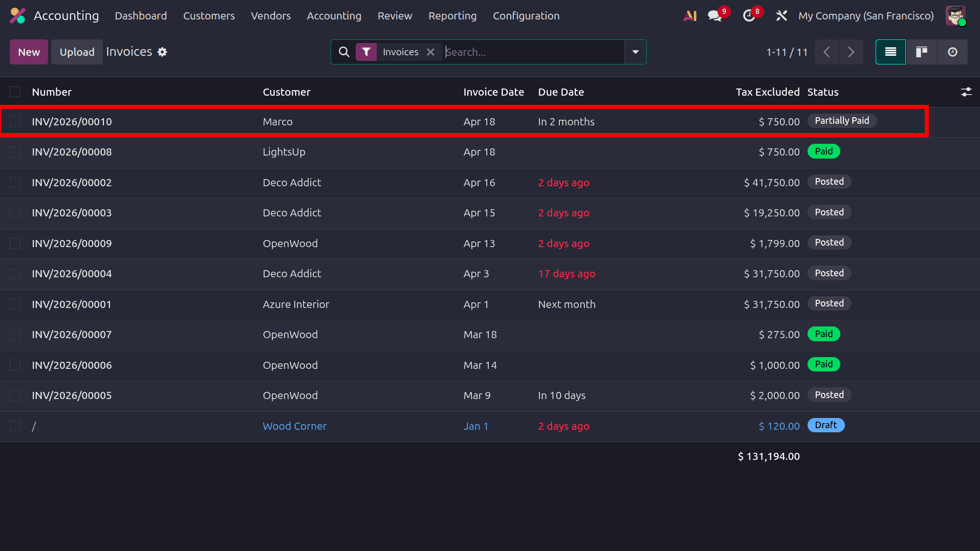
Task: Open the activities clock notification icon
Action: (748, 16)
